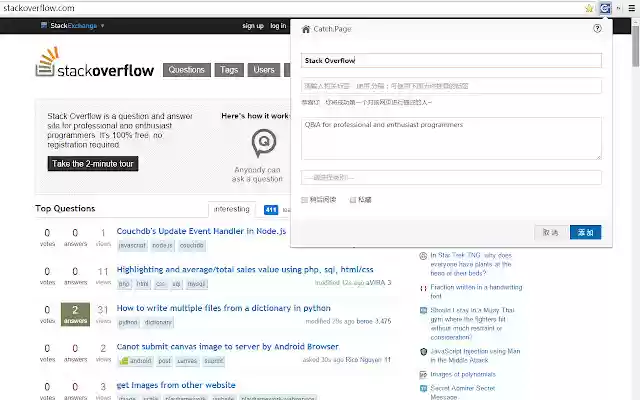Click the green 2 answers box
Image resolution: width=640 pixels, height=400 pixels.
pyautogui.click(x=75, y=314)
